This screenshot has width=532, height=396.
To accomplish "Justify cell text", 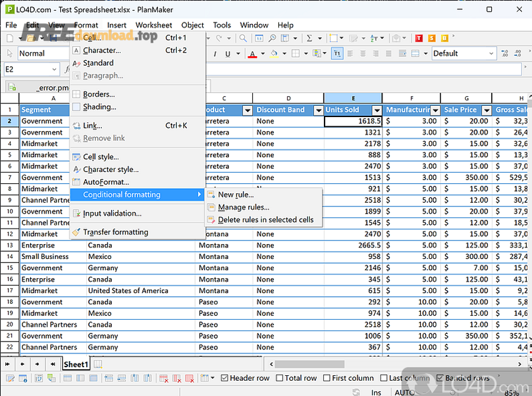I will [x=389, y=54].
